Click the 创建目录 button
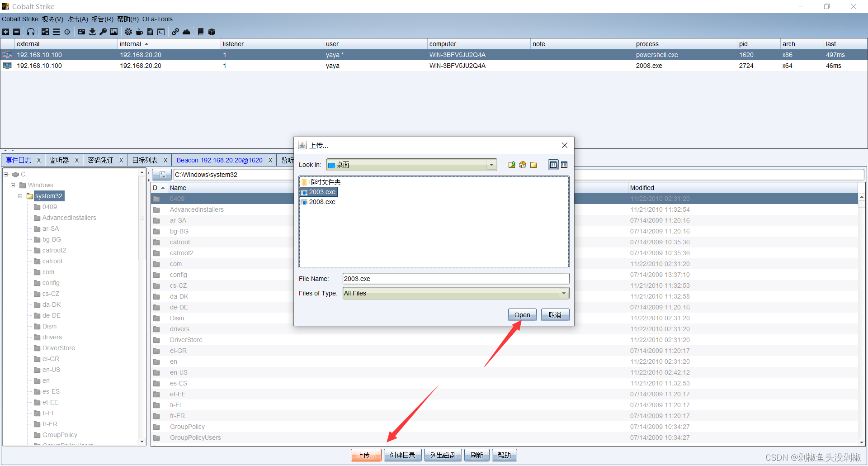This screenshot has width=868, height=466. click(x=402, y=455)
